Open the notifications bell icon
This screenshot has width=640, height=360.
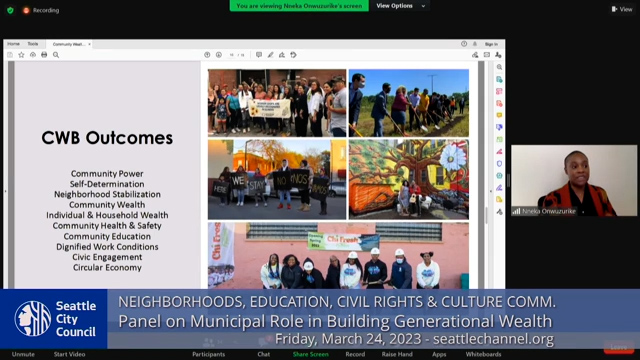pyautogui.click(x=475, y=44)
